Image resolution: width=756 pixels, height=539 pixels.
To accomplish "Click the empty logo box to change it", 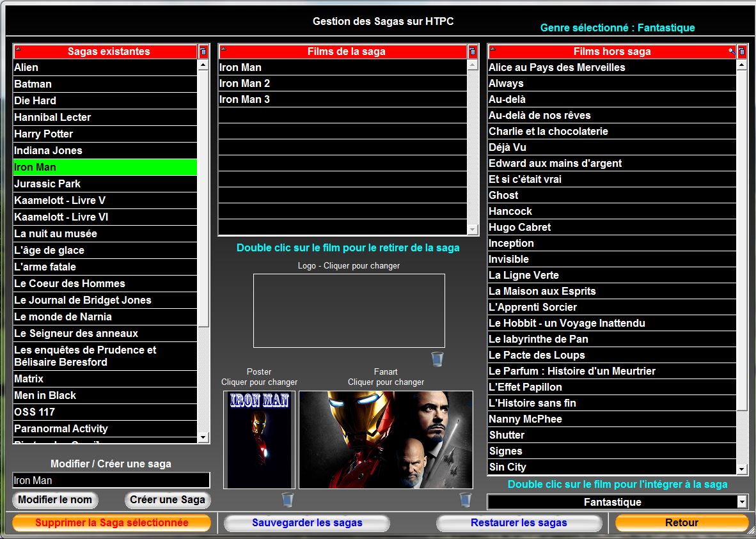I will pos(349,311).
